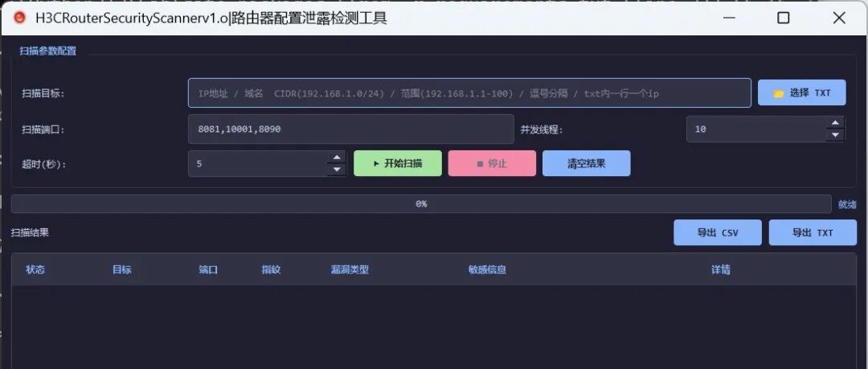Click the 就绪 status text
Screen dimensions: 868x369
click(847, 204)
